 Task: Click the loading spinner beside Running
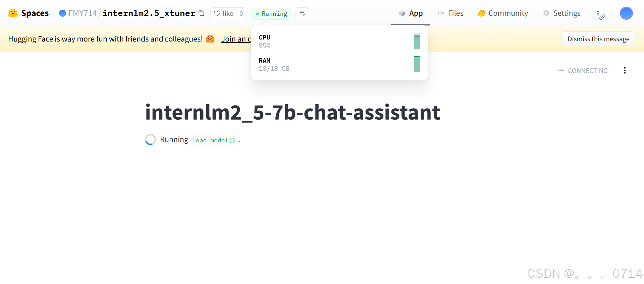[x=150, y=140]
